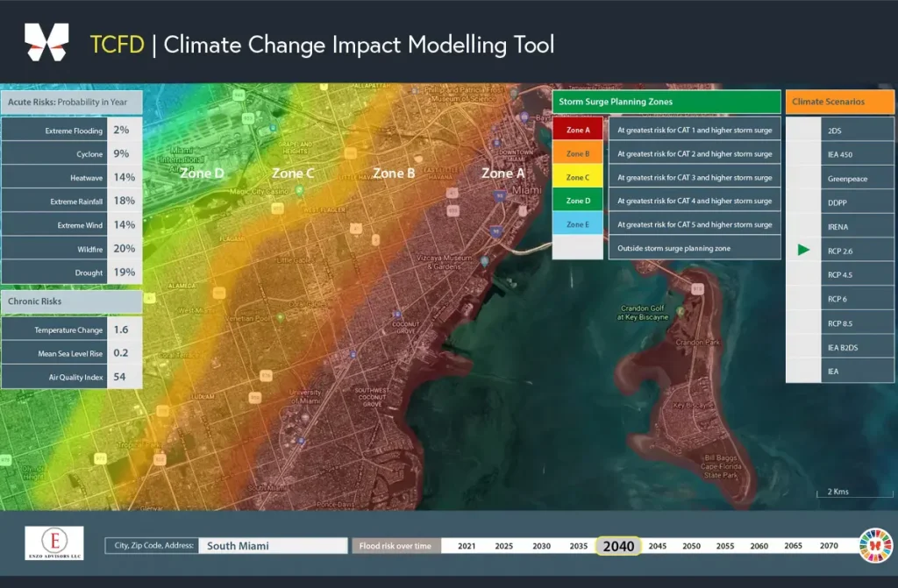Click the 2 Kms map scale bar
This screenshot has width=898, height=588.
pyautogui.click(x=854, y=492)
